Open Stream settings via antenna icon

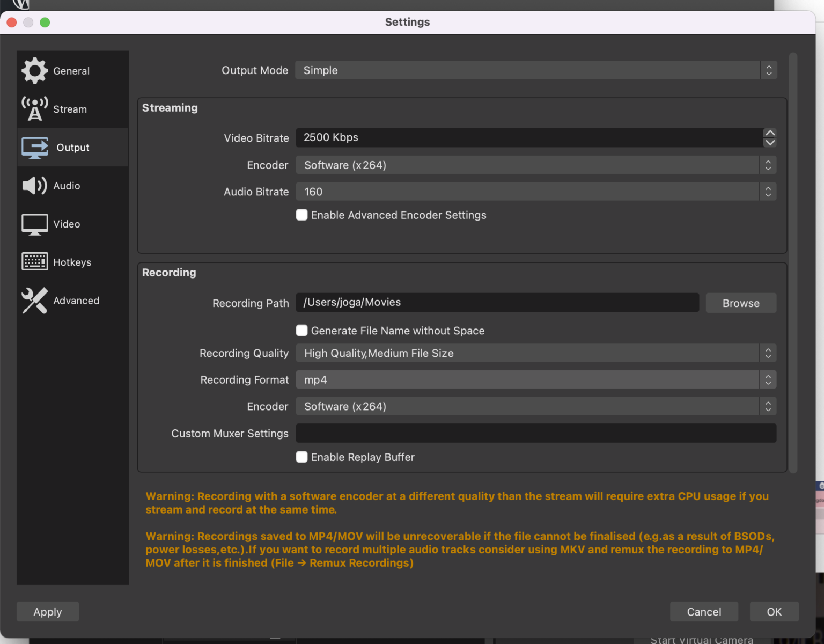tap(35, 109)
